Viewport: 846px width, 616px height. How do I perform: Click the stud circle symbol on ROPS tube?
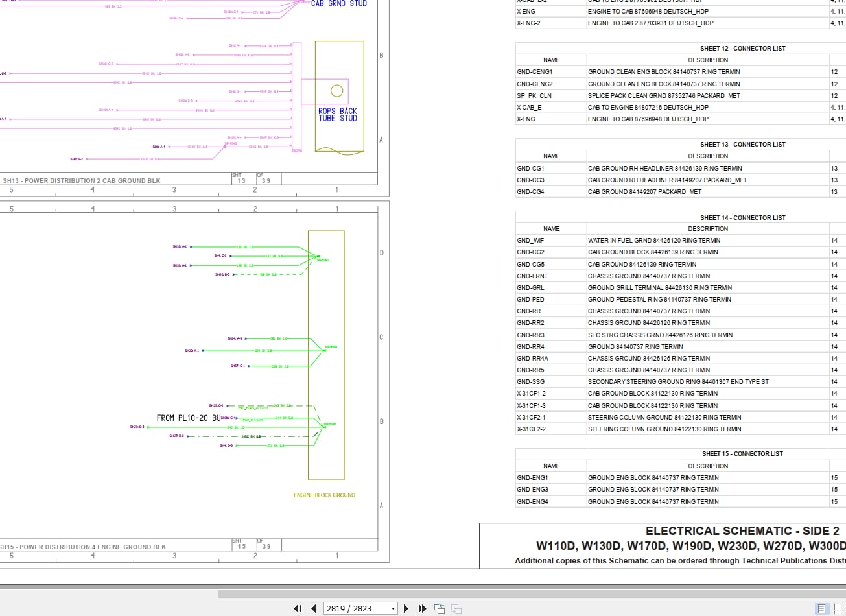click(x=336, y=91)
